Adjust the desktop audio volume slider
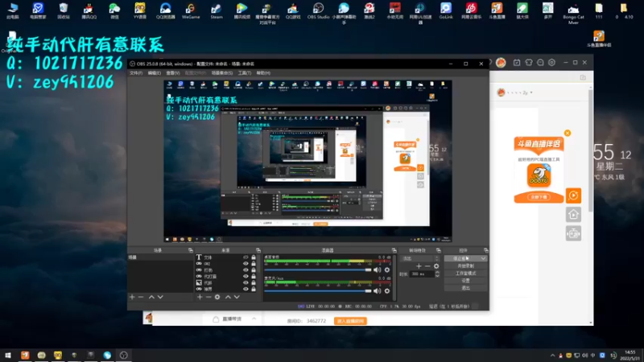 317,269
